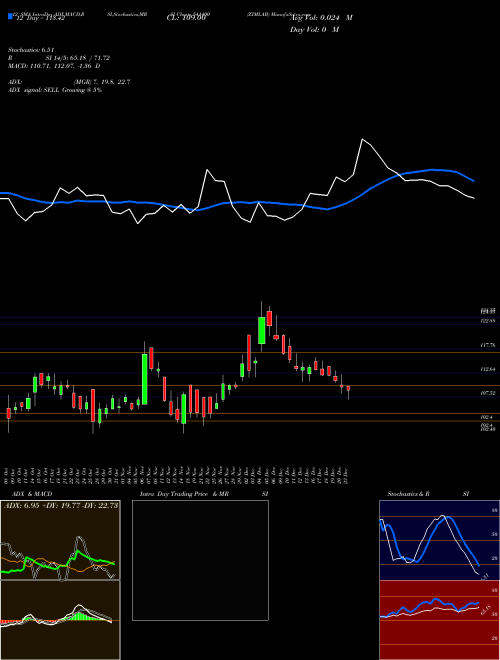This screenshot has height=660, width=500.
Task: Click the 'SI 14/3: 65.18 / 71.72' value
Action: [x=78, y=58]
